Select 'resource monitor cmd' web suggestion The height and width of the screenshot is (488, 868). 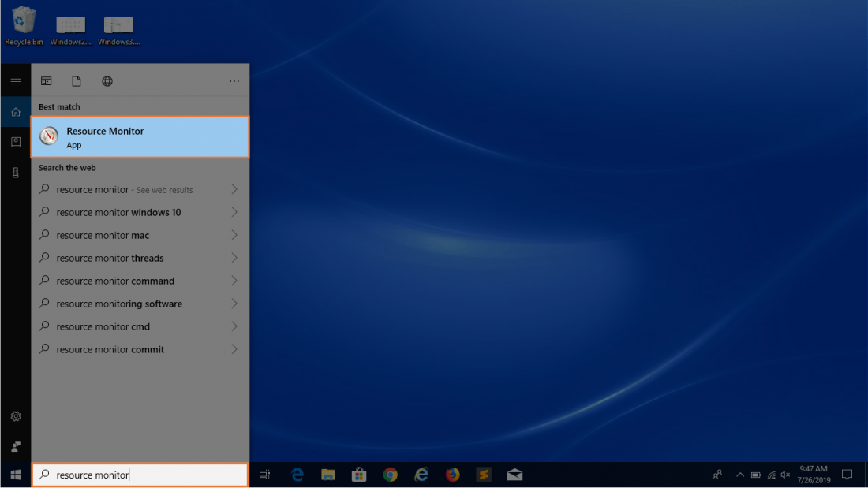(103, 326)
